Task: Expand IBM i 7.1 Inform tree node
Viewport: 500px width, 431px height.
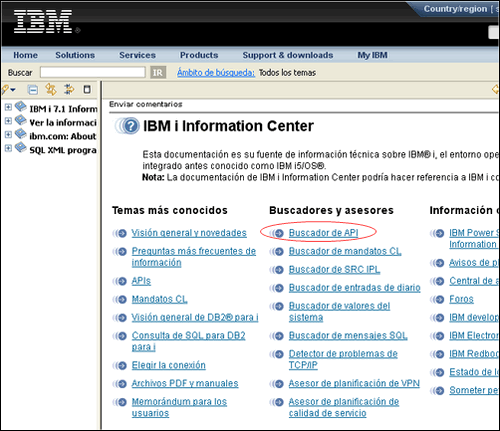Action: 8,107
